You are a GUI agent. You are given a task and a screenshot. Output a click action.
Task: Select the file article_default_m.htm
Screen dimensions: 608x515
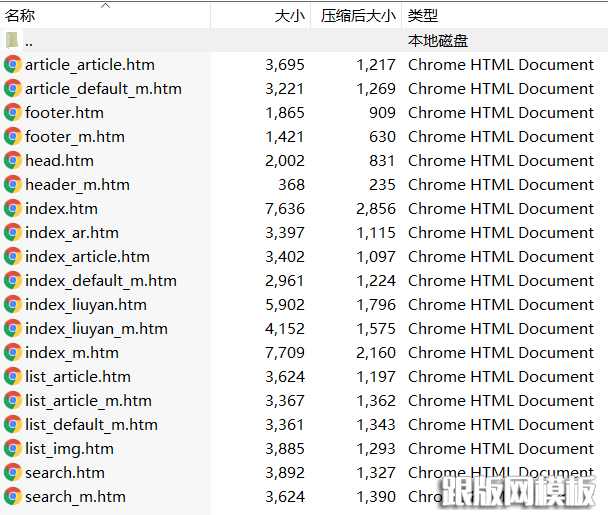[x=103, y=88]
